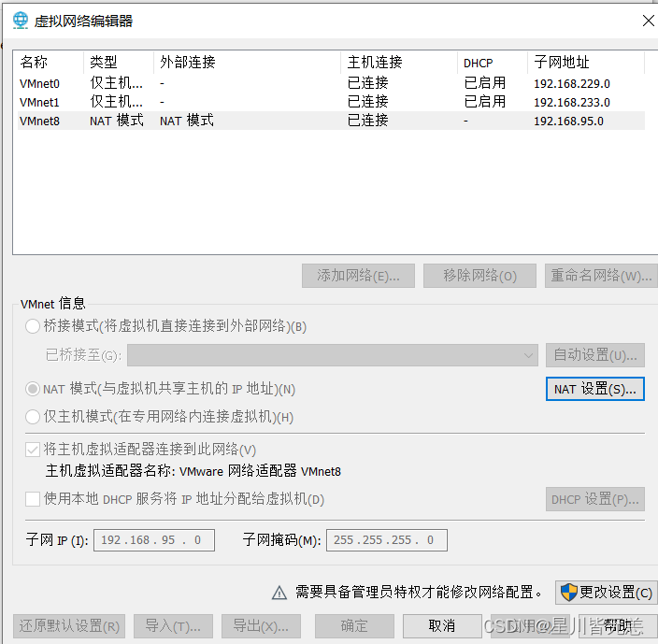Click the Virtual Network Editor globe icon

[x=21, y=21]
